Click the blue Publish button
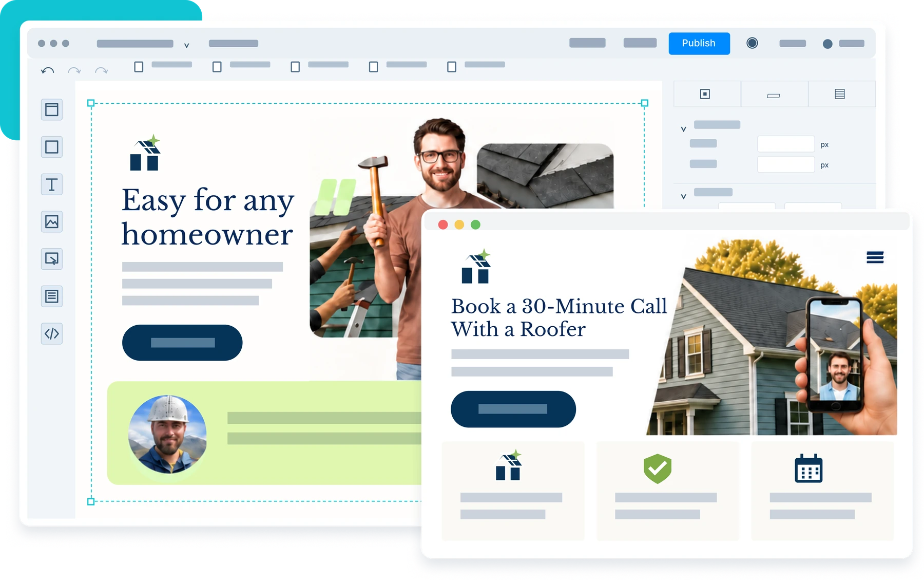This screenshot has height=580, width=924. point(699,43)
